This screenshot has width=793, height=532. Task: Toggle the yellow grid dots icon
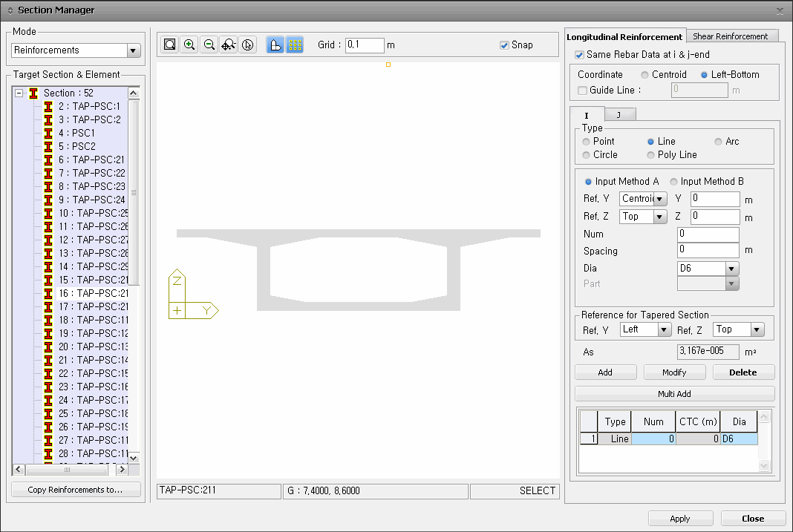295,45
